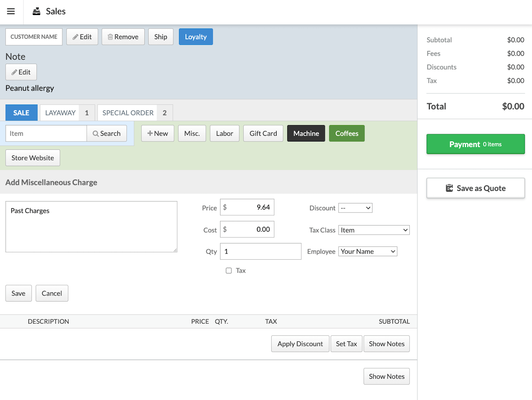This screenshot has width=532, height=400.
Task: Switch to the LAYAWAY tab
Action: click(60, 113)
